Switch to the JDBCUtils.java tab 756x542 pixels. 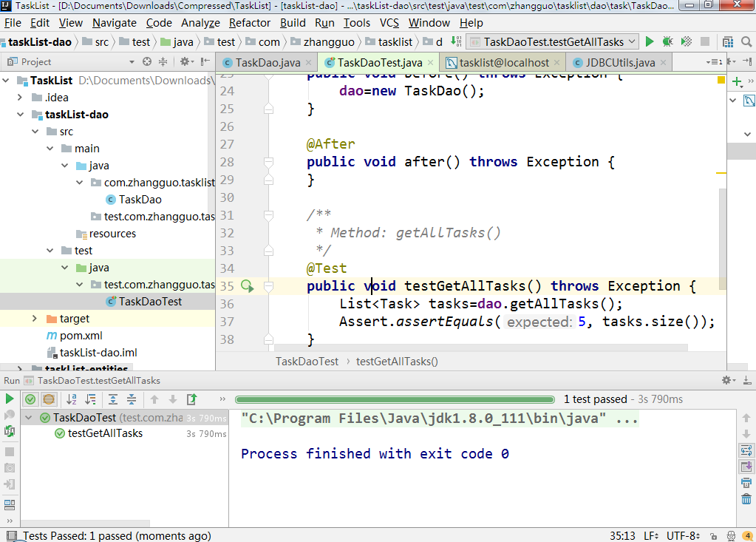coord(620,62)
